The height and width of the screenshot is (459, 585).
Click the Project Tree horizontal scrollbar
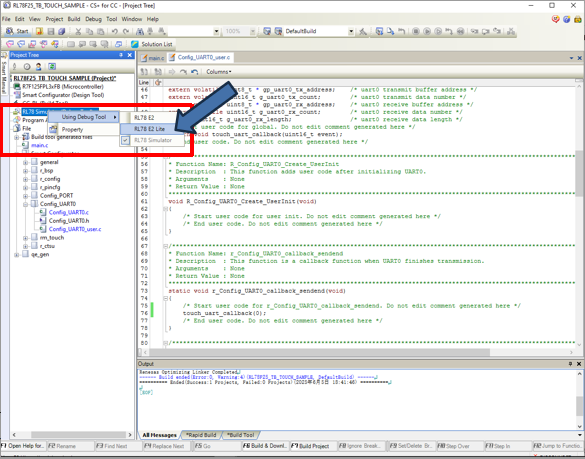pyautogui.click(x=78, y=435)
